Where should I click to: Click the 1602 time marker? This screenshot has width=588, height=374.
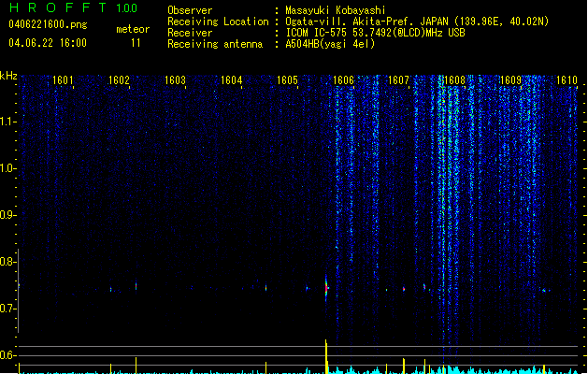coord(119,80)
